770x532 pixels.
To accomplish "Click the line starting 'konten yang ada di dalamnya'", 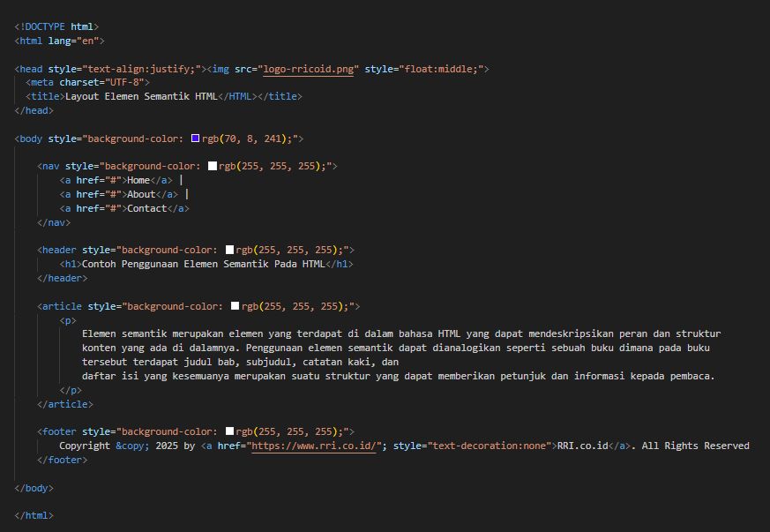I will point(396,348).
